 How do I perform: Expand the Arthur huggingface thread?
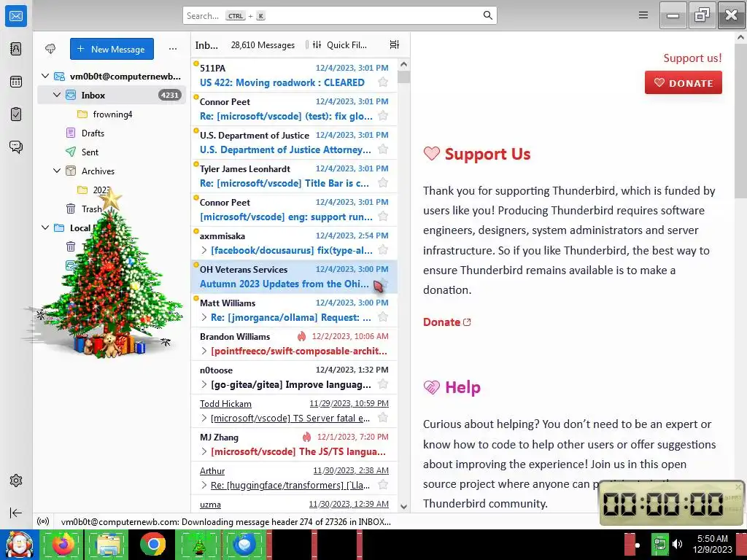(204, 485)
